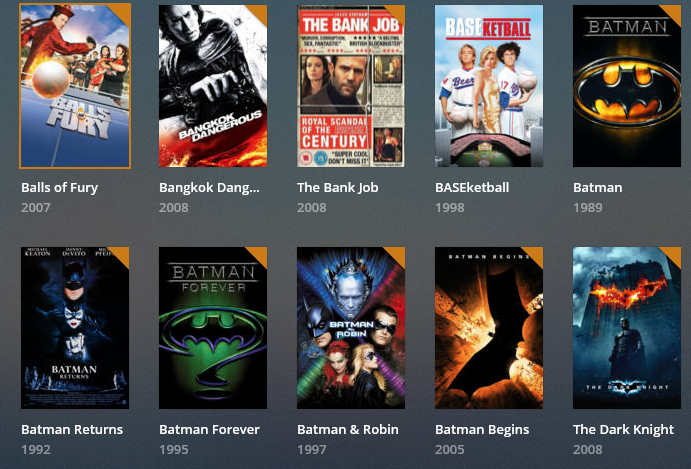This screenshot has width=691, height=469.
Task: Click the Batman Forever title link
Action: (209, 430)
